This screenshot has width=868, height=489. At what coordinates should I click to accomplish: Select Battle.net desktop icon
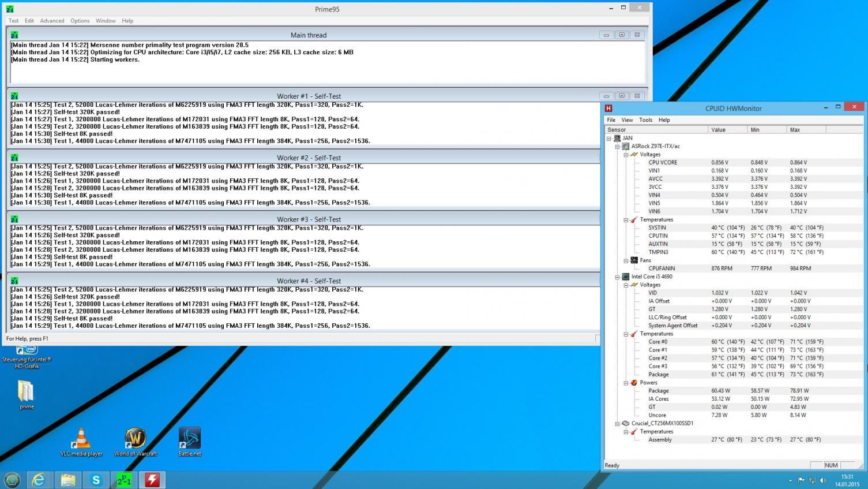click(x=190, y=442)
